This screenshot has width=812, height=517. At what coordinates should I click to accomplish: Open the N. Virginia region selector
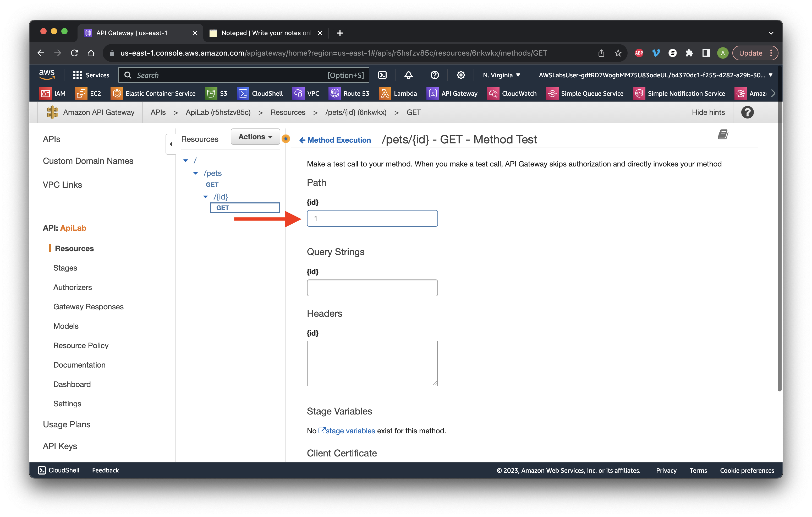tap(501, 75)
